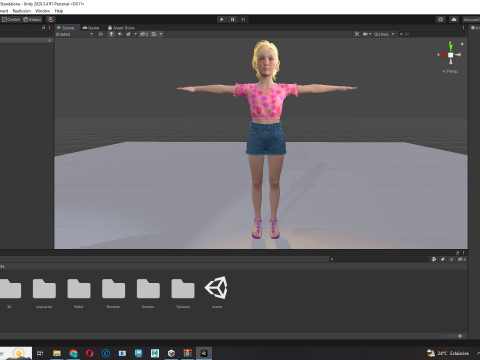Image resolution: width=480 pixels, height=360 pixels.
Task: Click the gizmo center cube
Action: coord(451,55)
